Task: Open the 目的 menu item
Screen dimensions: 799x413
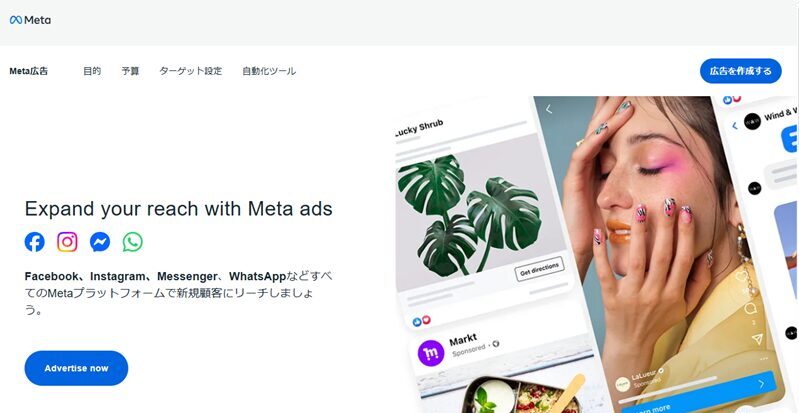Action: pos(92,71)
